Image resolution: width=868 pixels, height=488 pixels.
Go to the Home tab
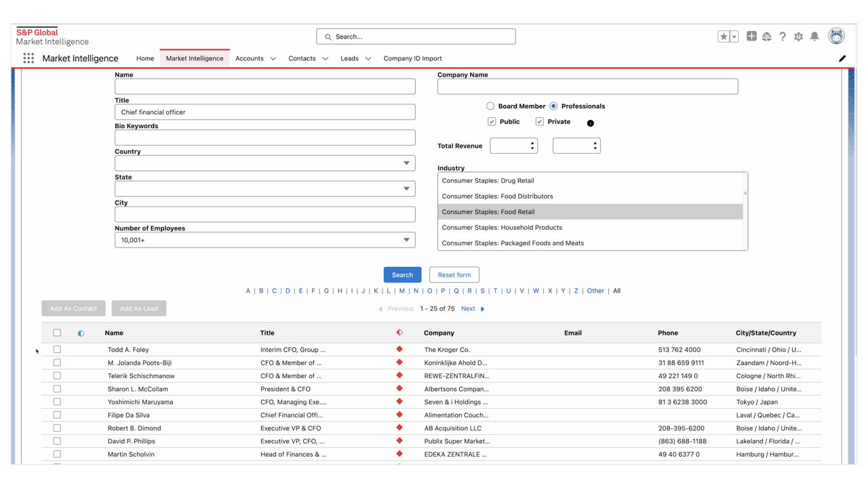(x=145, y=58)
